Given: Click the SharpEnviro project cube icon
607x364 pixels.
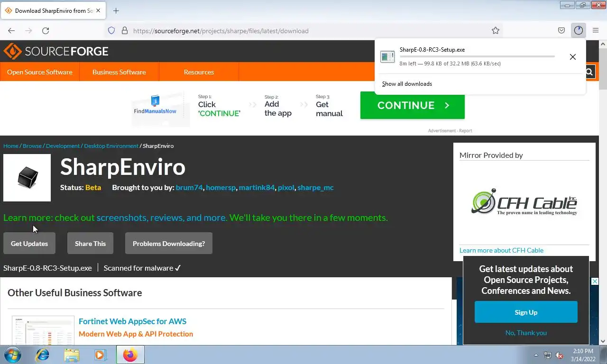Looking at the screenshot, I should click(27, 178).
